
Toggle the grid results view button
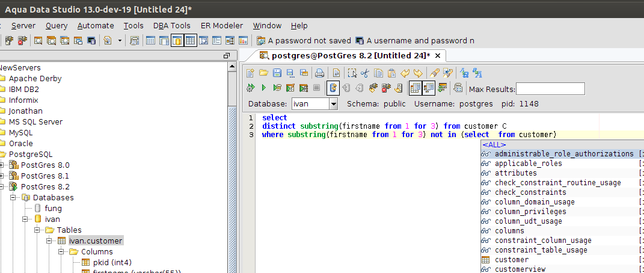(x=416, y=87)
